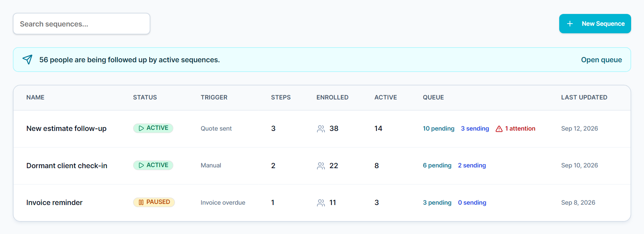Click the Quote sent trigger cell
644x234 pixels.
tap(216, 128)
